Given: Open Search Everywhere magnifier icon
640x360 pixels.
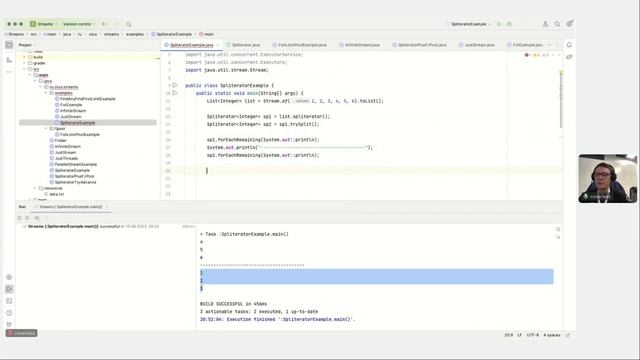Looking at the screenshot, I should 557,24.
